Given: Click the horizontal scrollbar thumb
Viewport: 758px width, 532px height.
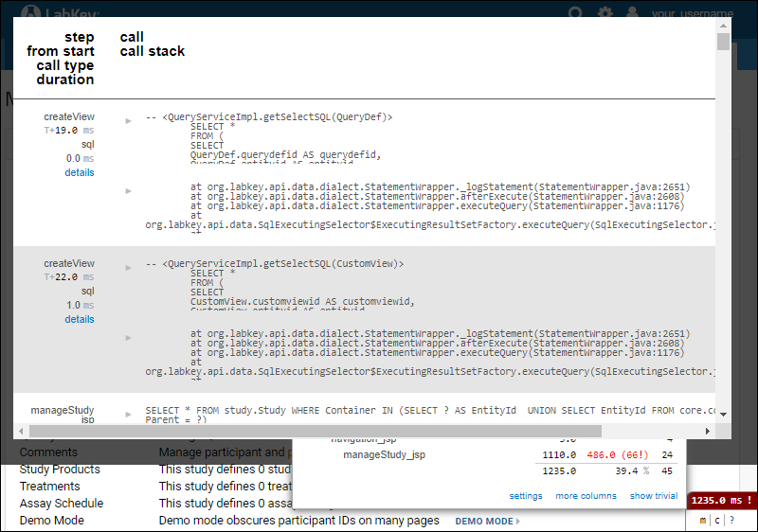Looking at the screenshot, I should click(x=316, y=431).
